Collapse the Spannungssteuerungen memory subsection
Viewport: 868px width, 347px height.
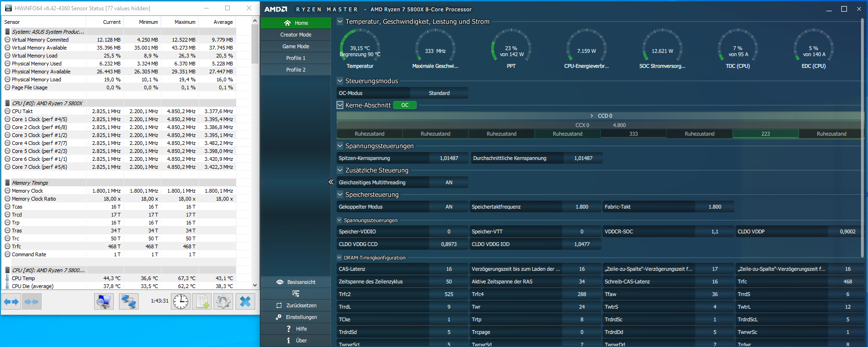[x=339, y=220]
